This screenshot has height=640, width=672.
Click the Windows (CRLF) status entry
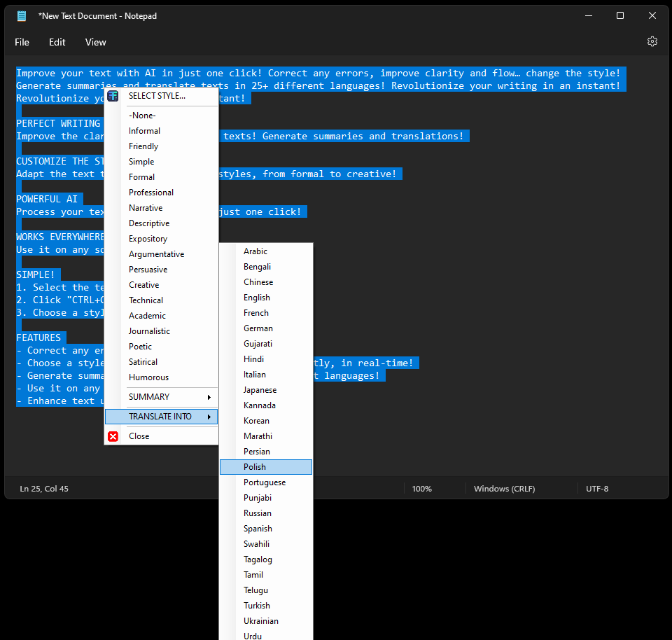(x=505, y=489)
